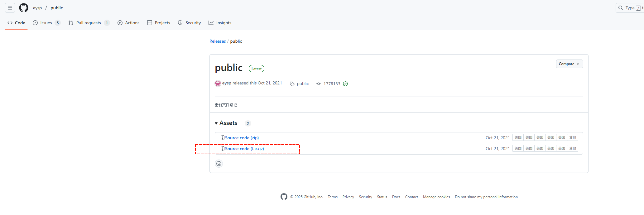Viewport: 644px width, 215px height.
Task: Click 其他 button in the tar.gz row
Action: [573, 148]
